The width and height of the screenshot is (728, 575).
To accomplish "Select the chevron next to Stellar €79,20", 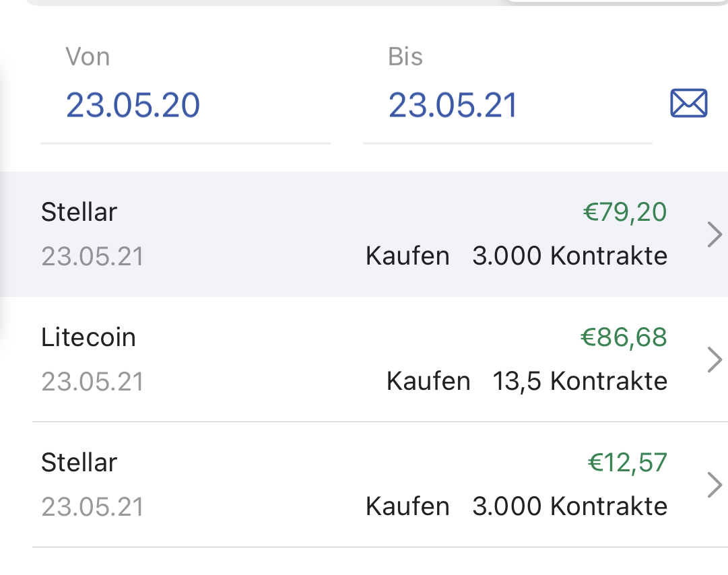I will click(x=714, y=234).
